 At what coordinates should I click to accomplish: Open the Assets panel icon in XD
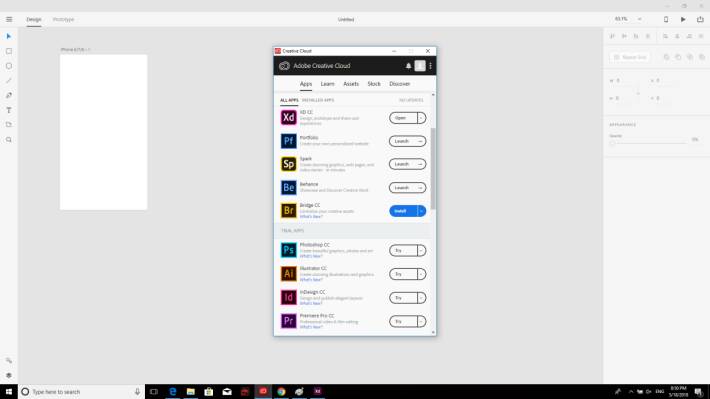[9, 361]
